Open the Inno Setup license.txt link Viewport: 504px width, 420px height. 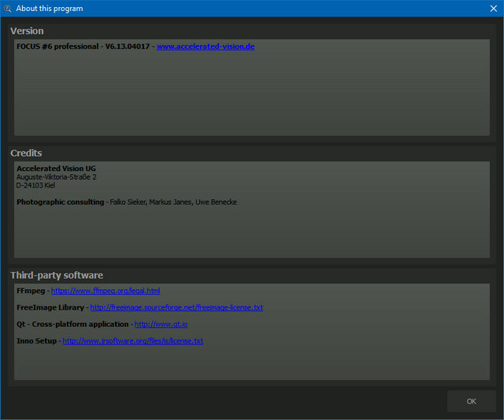click(x=132, y=341)
